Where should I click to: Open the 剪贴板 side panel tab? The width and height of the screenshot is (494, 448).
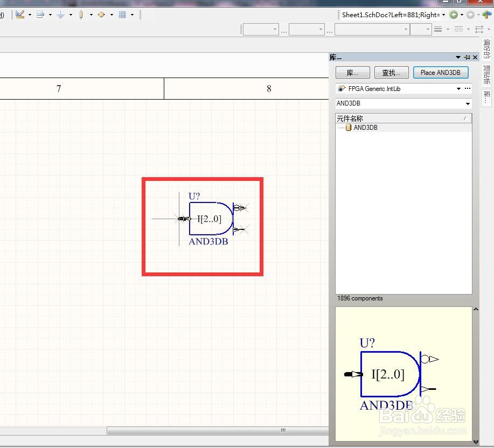487,75
